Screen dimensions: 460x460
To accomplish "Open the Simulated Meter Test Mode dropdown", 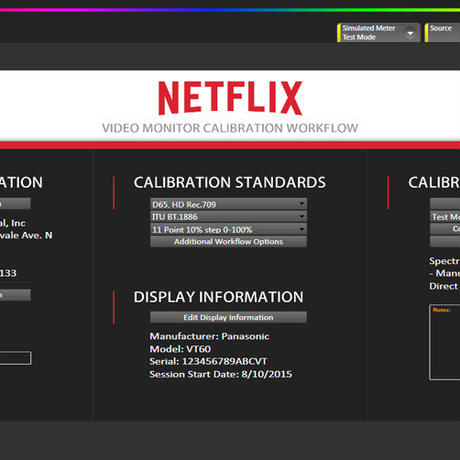I will 379,33.
